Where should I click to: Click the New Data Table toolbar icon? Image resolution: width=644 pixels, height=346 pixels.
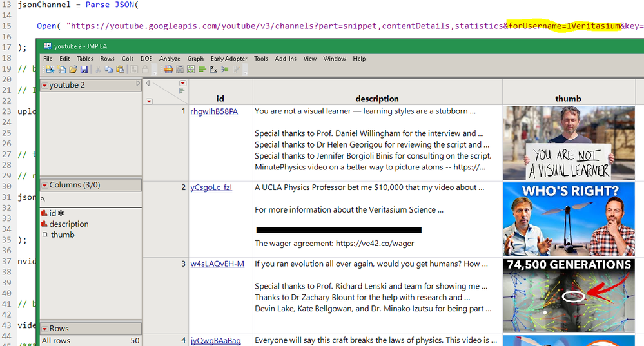click(50, 70)
